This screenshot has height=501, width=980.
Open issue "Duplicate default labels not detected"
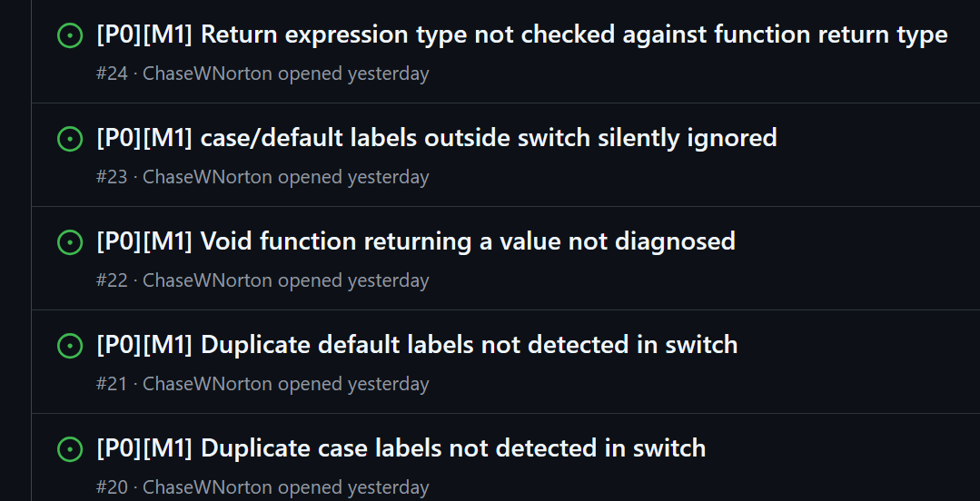pos(417,346)
